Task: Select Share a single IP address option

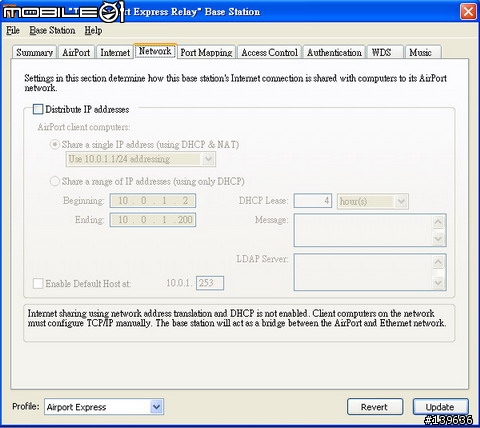Action: pyautogui.click(x=54, y=145)
